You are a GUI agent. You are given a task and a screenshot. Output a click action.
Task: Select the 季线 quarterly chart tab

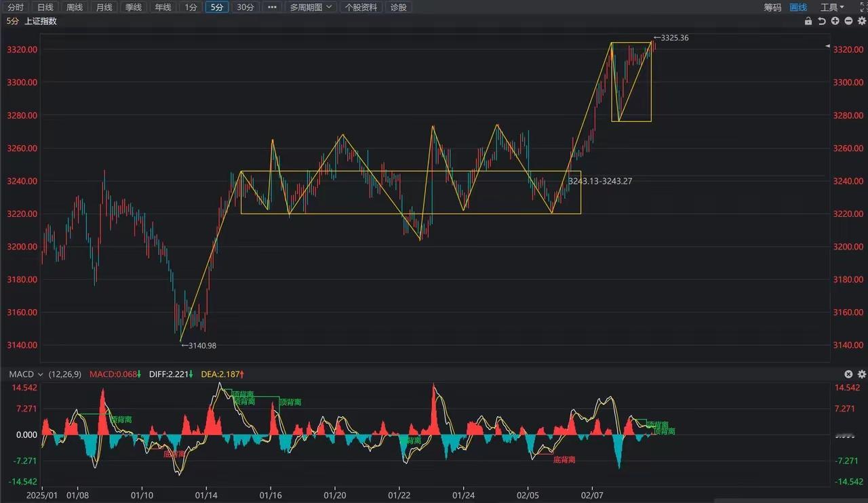coord(134,7)
